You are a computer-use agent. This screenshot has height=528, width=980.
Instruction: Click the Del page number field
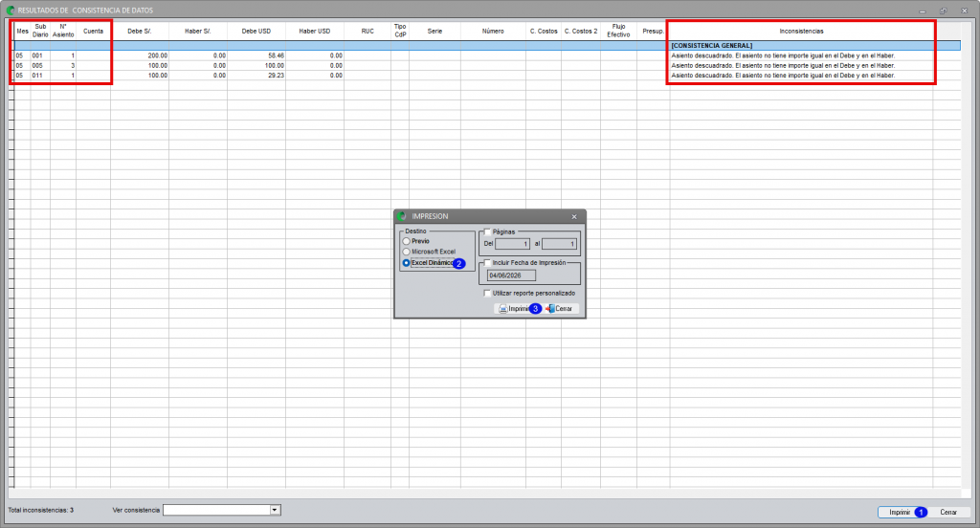click(513, 244)
